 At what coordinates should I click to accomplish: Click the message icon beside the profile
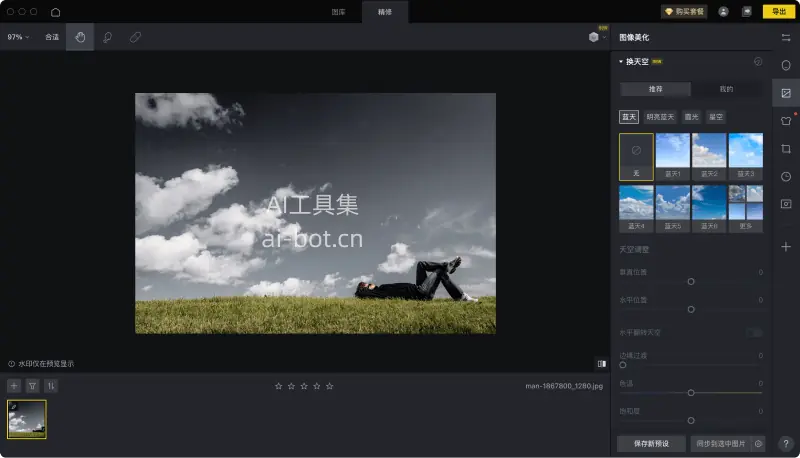(x=746, y=12)
